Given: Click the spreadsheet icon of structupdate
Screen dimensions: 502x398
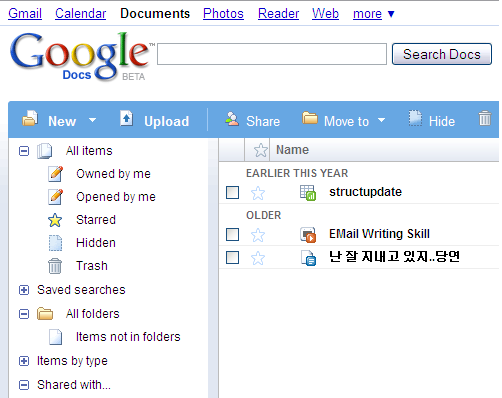Looking at the screenshot, I should [308, 193].
